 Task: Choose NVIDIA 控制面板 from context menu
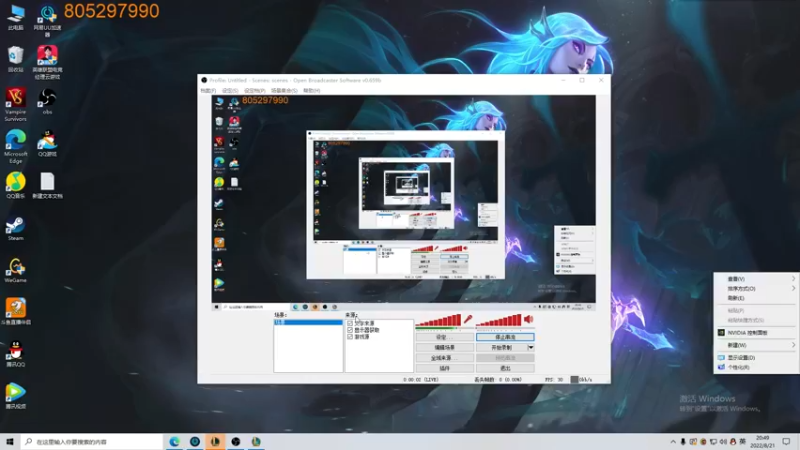[757, 333]
